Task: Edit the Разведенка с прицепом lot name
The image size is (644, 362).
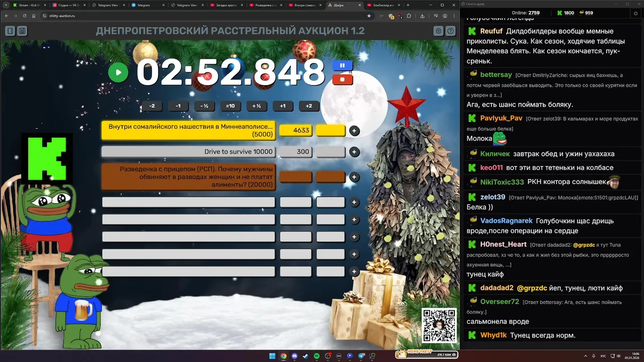Action: (x=189, y=177)
